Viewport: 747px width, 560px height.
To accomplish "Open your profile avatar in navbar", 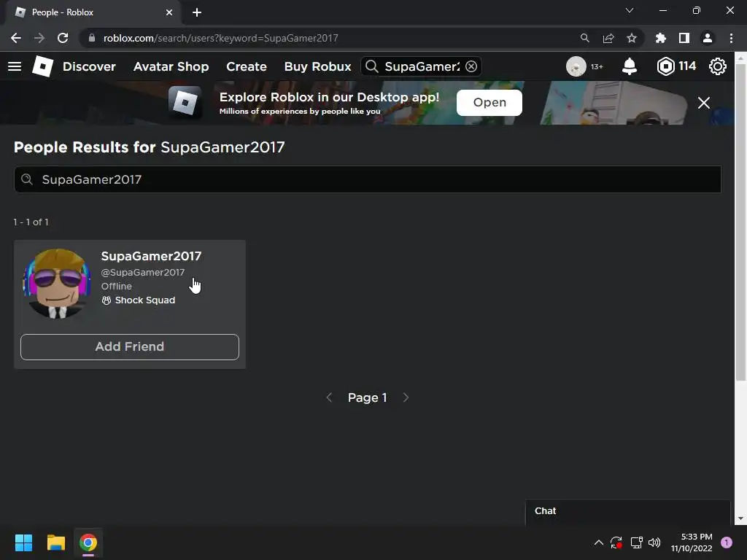I will tap(576, 66).
